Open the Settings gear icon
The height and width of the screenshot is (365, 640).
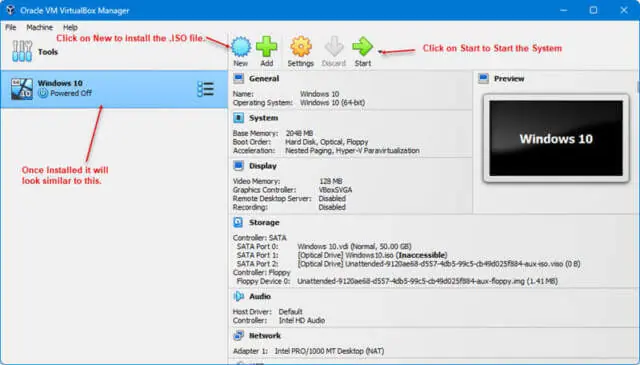[x=301, y=47]
